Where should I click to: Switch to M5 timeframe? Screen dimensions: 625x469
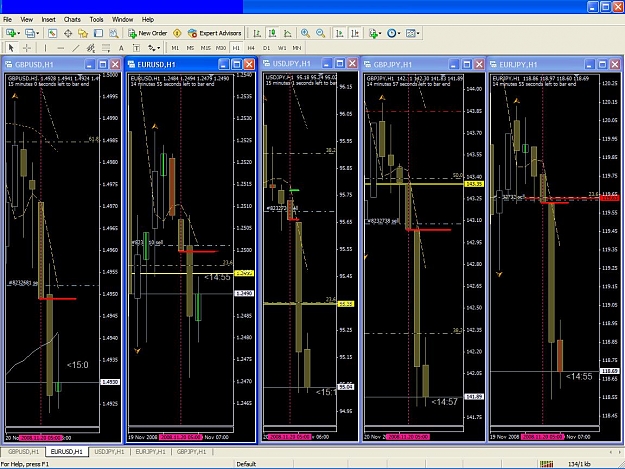click(190, 48)
